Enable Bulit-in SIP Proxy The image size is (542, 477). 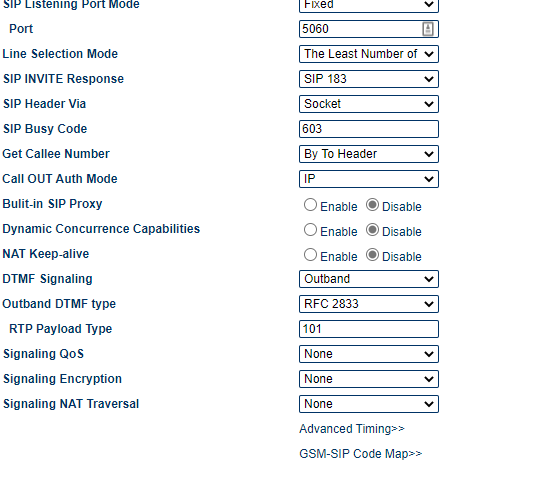coord(310,205)
